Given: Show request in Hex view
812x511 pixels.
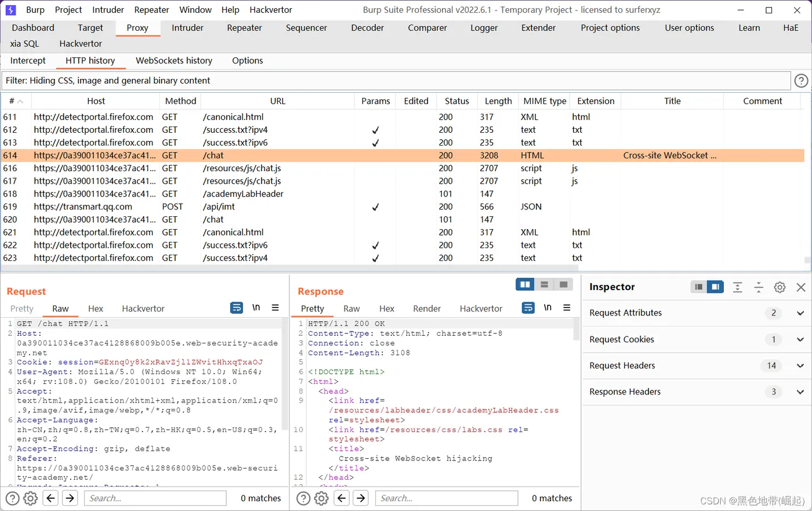Looking at the screenshot, I should (x=96, y=309).
